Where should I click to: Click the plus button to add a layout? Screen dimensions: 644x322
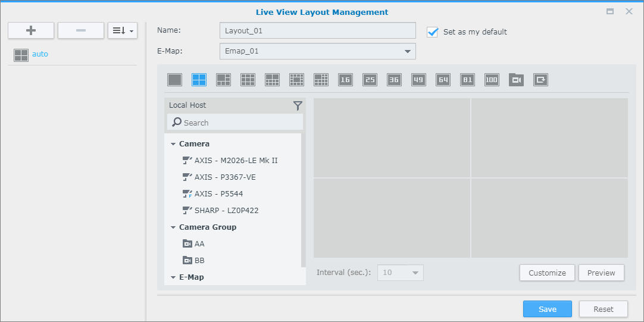(x=31, y=31)
